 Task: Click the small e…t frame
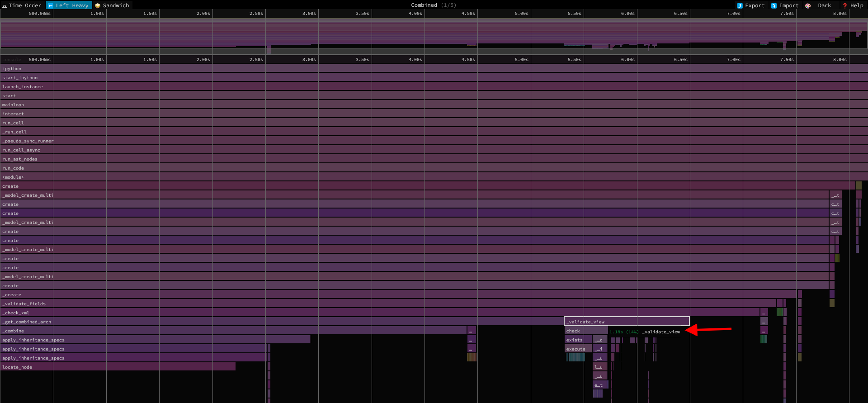click(x=599, y=385)
